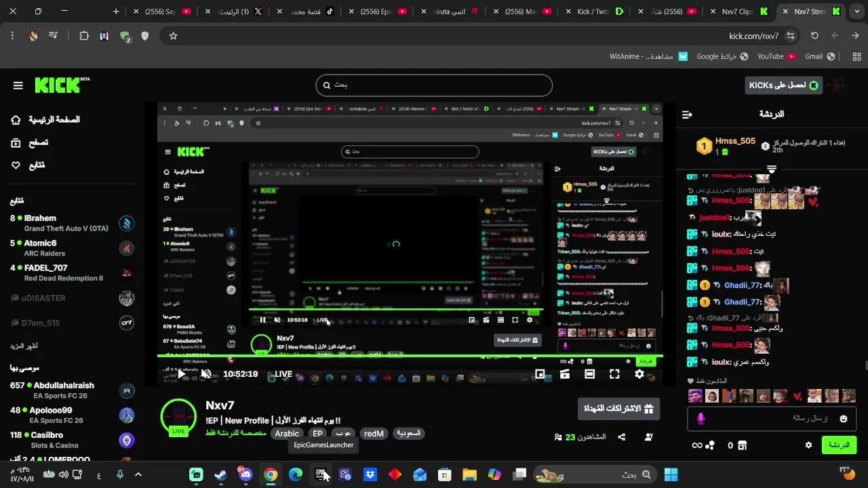
Task: Expand the chat leaderboard chevron
Action: point(772,168)
